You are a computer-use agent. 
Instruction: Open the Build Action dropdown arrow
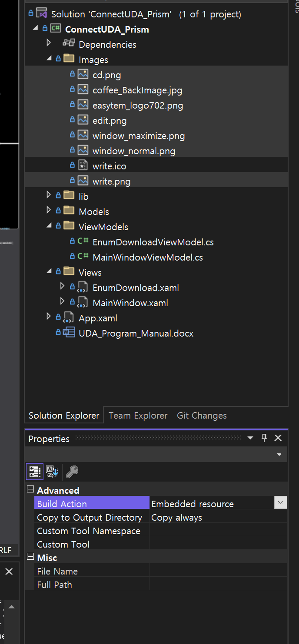click(281, 503)
